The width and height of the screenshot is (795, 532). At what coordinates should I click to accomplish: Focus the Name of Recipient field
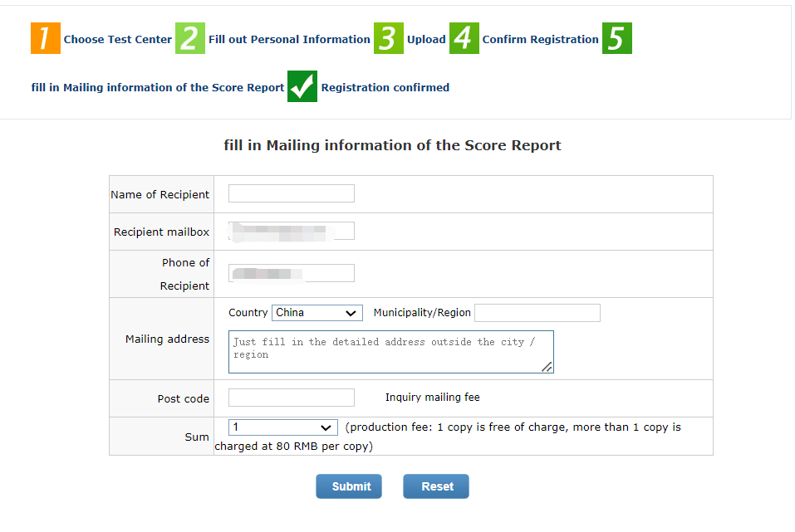(x=292, y=193)
